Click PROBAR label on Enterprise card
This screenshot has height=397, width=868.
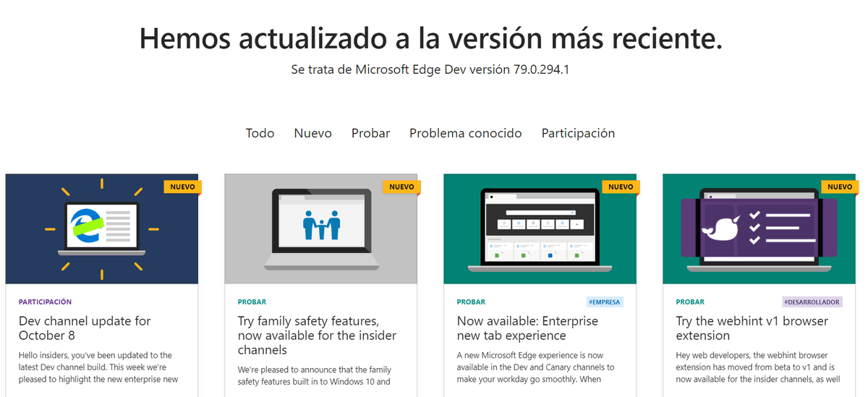pos(471,302)
